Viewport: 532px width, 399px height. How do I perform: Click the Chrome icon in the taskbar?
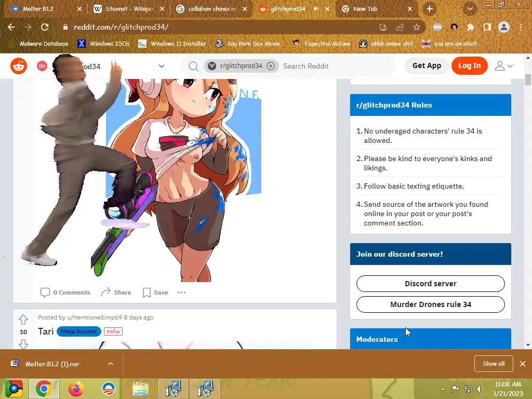[44, 389]
